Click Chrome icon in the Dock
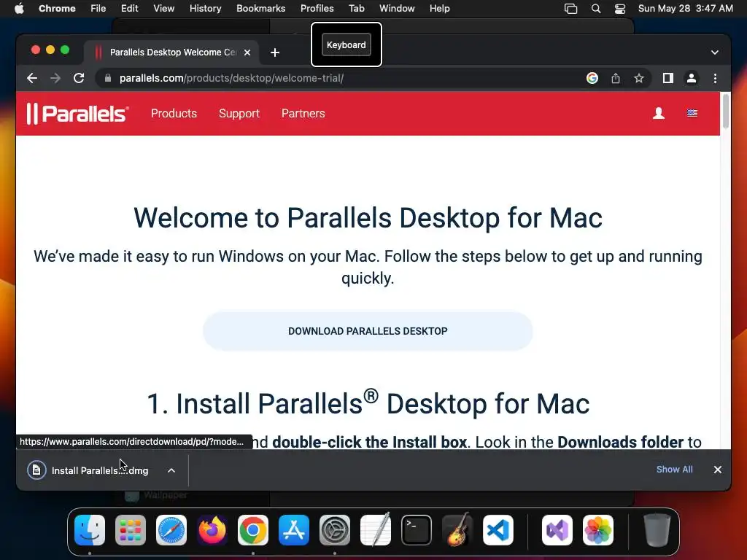This screenshot has height=560, width=747. [x=253, y=530]
